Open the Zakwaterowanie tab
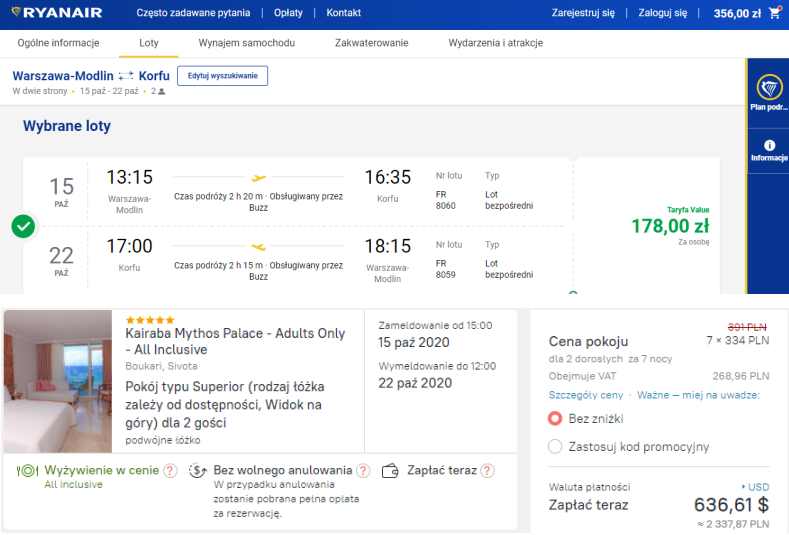789x535 pixels. pos(372,44)
